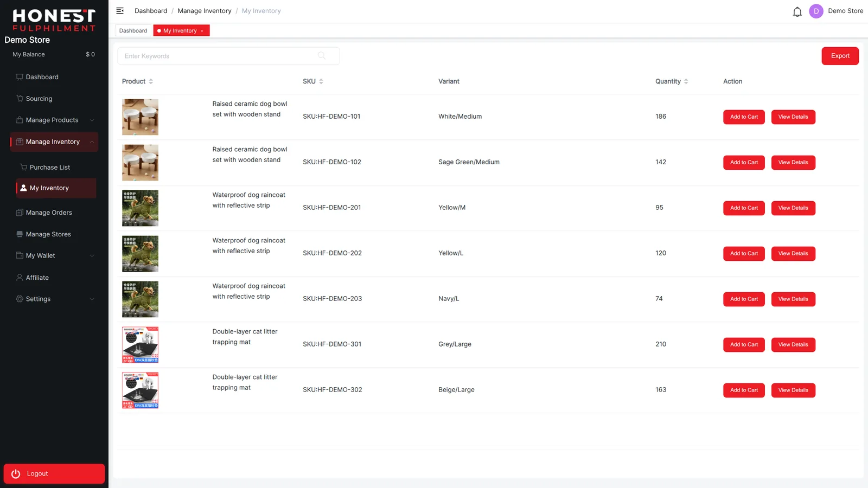The image size is (868, 488).
Task: Add SKU:HF-DEMO-101 to cart
Action: coord(744,117)
